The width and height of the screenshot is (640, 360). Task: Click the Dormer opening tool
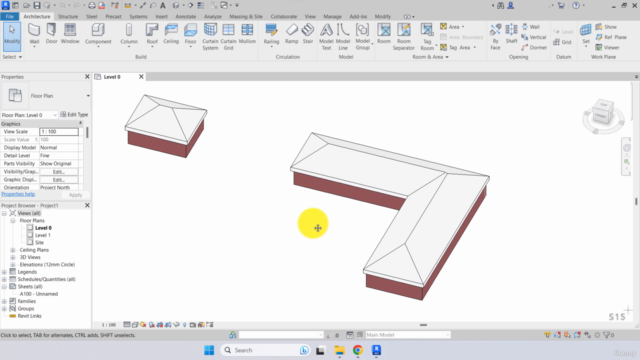[534, 47]
